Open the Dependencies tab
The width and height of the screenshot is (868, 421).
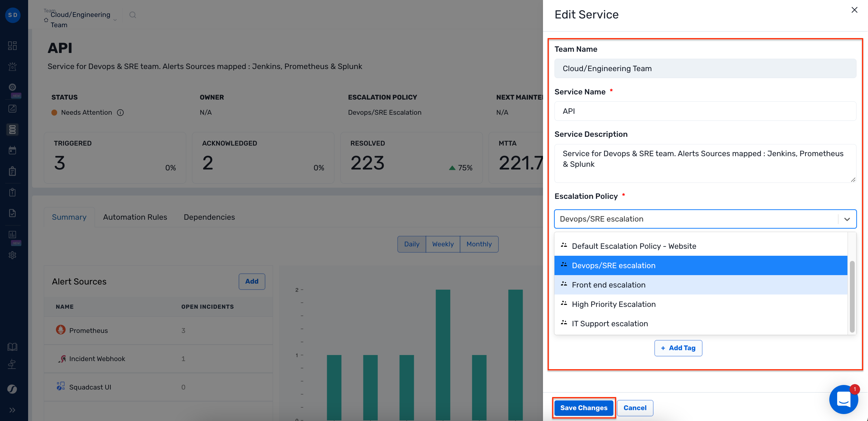coord(209,217)
